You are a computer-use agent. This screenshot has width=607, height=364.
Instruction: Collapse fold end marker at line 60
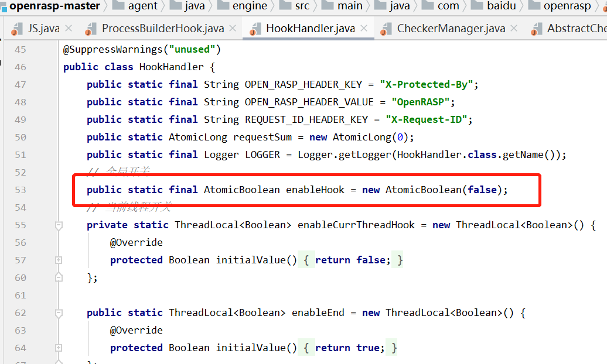pyautogui.click(x=59, y=277)
